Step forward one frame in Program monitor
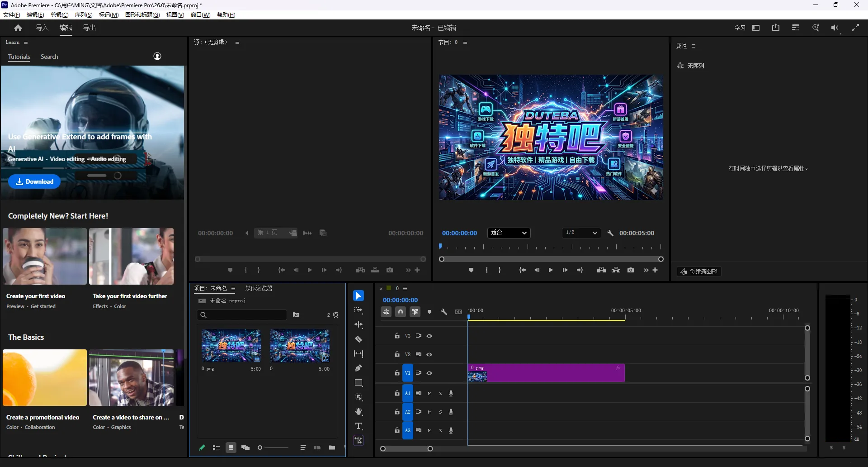The height and width of the screenshot is (467, 868). coord(565,270)
